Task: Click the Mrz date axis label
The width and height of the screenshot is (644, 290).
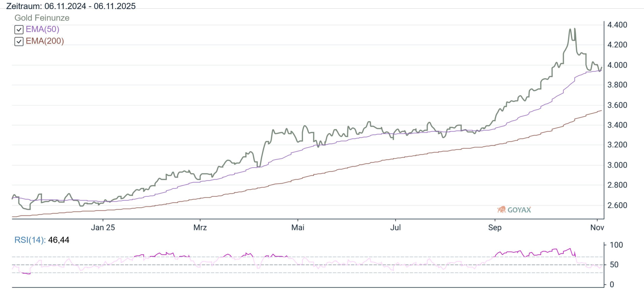Action: tap(200, 228)
